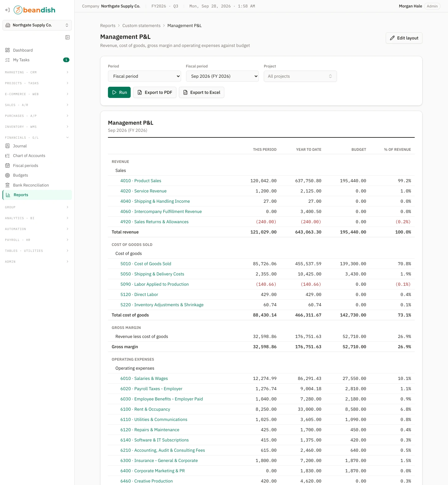The width and height of the screenshot is (448, 485).
Task: Click the Edit layout button
Action: (404, 38)
